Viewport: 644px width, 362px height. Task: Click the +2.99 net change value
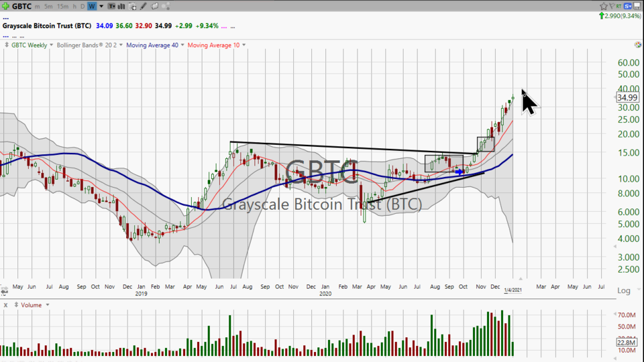click(x=184, y=26)
